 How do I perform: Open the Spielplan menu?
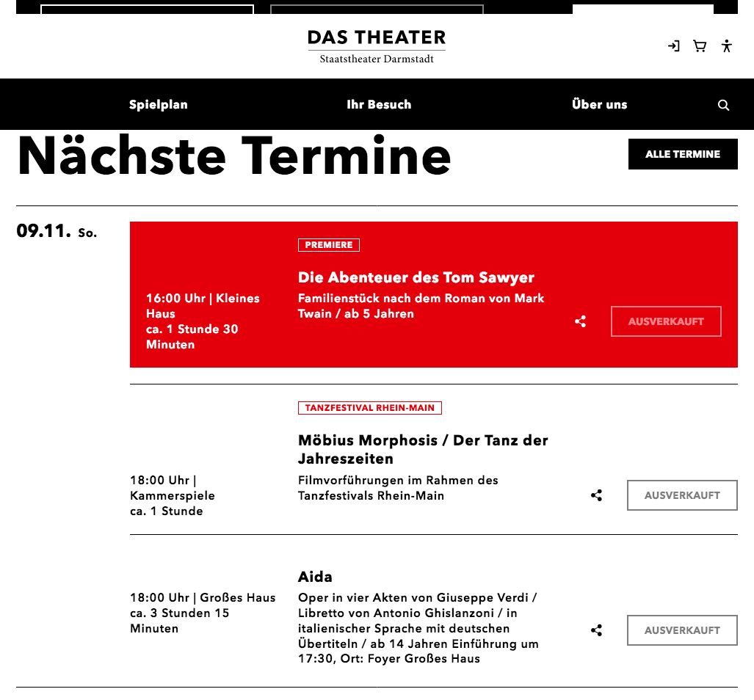(158, 104)
